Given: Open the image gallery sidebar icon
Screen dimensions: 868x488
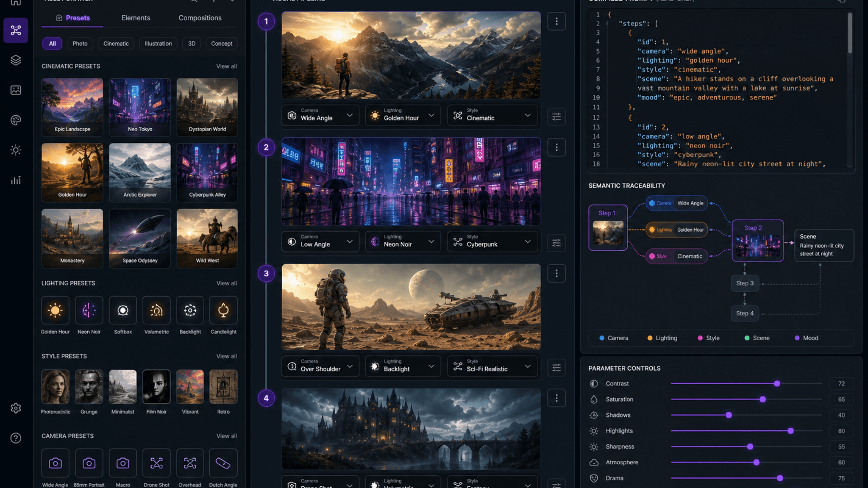Looking at the screenshot, I should (16, 90).
